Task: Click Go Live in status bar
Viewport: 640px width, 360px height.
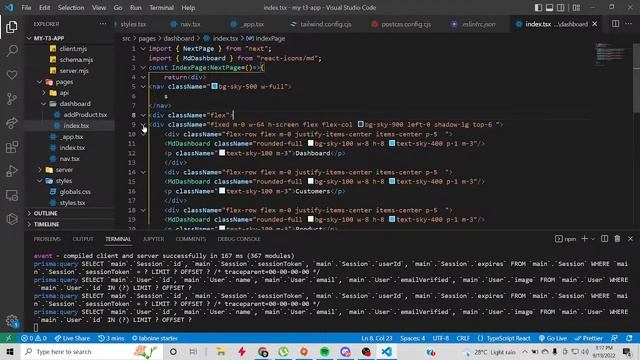Action: pyautogui.click(x=553, y=338)
